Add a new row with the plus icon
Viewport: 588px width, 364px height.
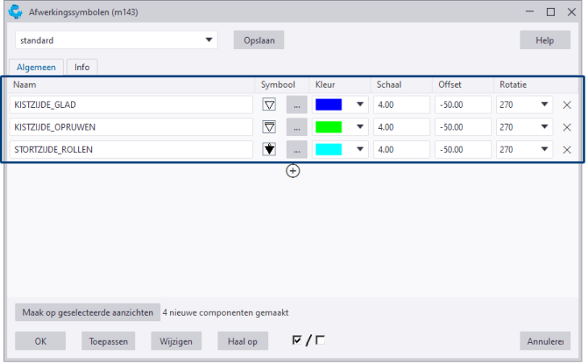292,171
